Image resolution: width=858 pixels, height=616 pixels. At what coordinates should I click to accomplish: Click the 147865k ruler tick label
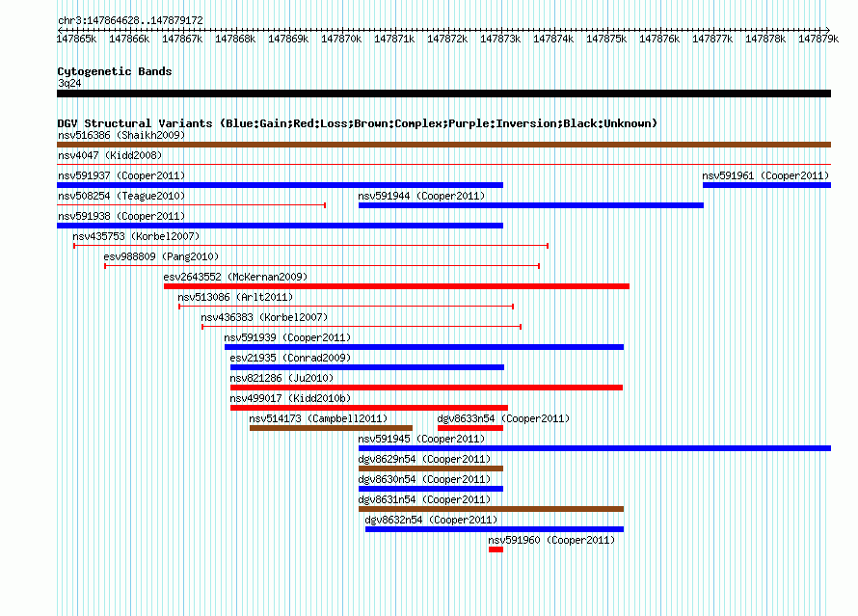click(76, 39)
